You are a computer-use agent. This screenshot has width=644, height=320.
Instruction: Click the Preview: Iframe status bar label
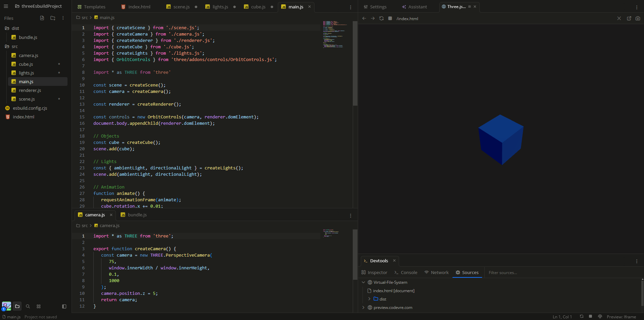click(621, 317)
